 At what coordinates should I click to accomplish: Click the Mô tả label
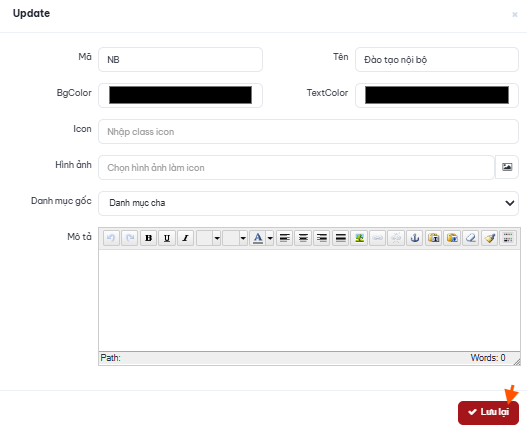(x=79, y=237)
